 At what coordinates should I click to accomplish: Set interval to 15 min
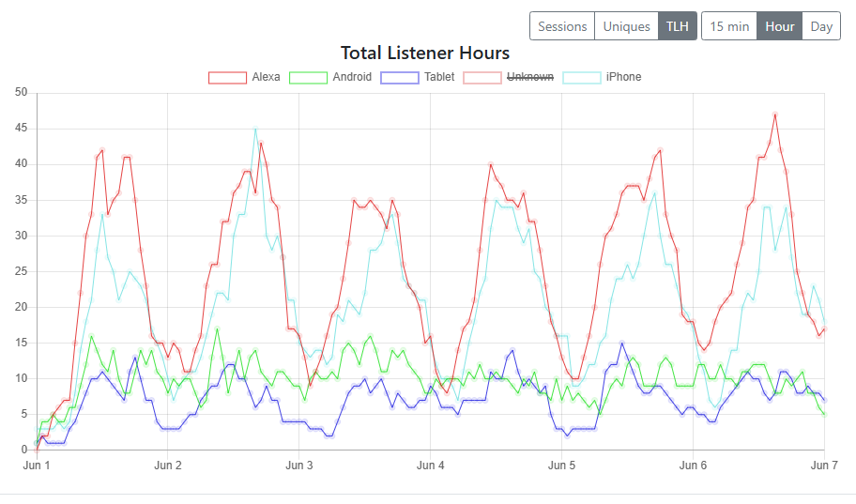coord(729,26)
